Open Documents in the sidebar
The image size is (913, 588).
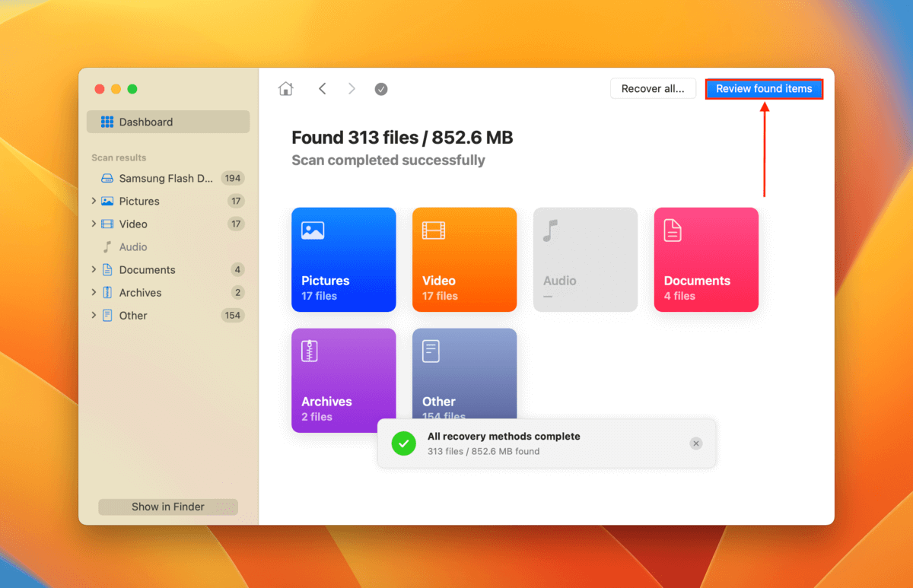pos(168,270)
